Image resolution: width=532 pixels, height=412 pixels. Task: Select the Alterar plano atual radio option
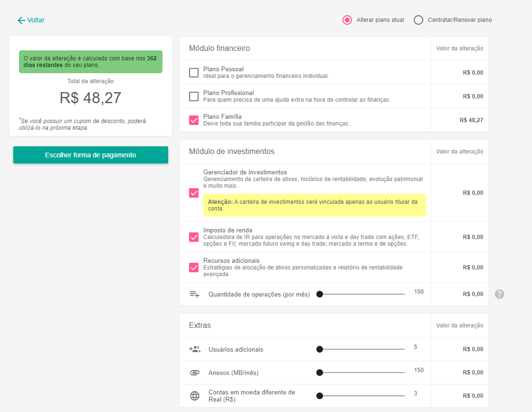347,20
